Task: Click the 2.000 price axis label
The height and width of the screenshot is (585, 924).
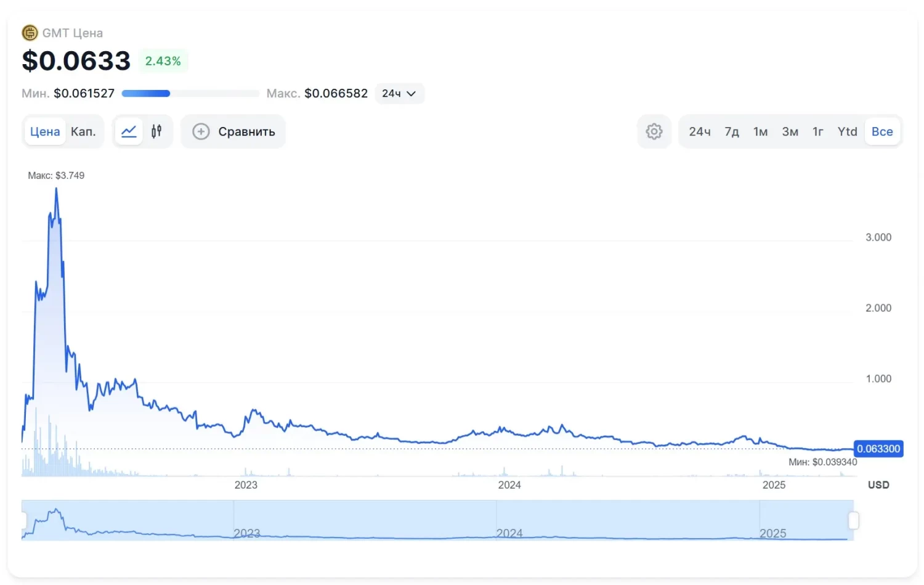Action: (878, 308)
